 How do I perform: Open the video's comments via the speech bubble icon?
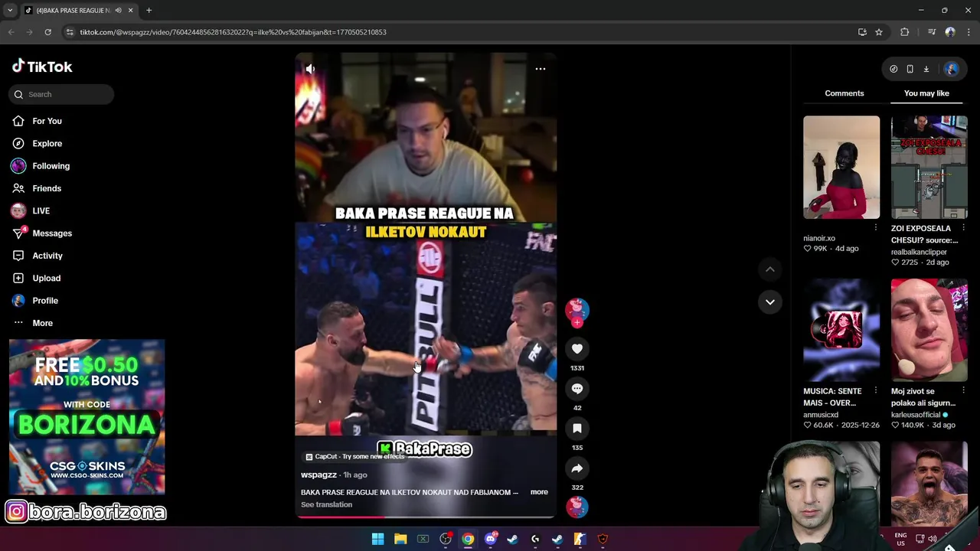[x=577, y=389]
